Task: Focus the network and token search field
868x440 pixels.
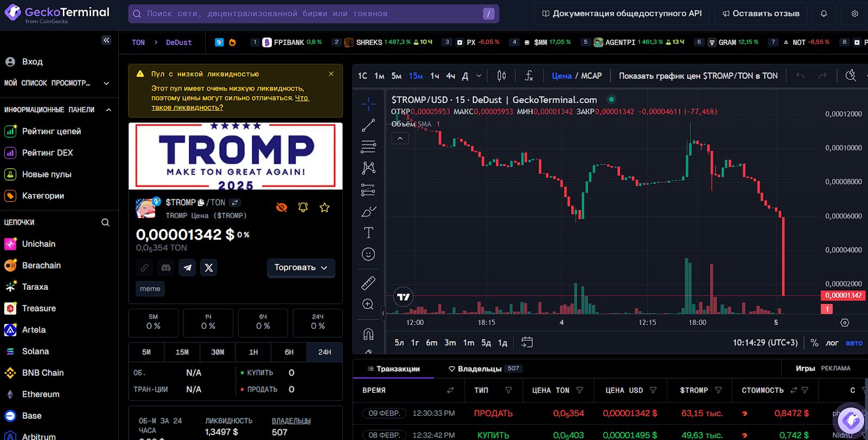Action: click(314, 14)
